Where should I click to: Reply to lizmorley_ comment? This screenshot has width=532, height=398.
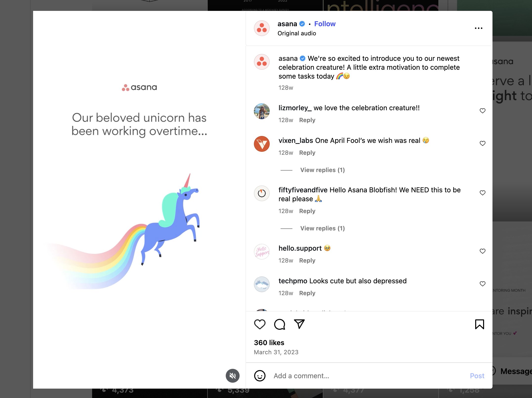pyautogui.click(x=307, y=120)
